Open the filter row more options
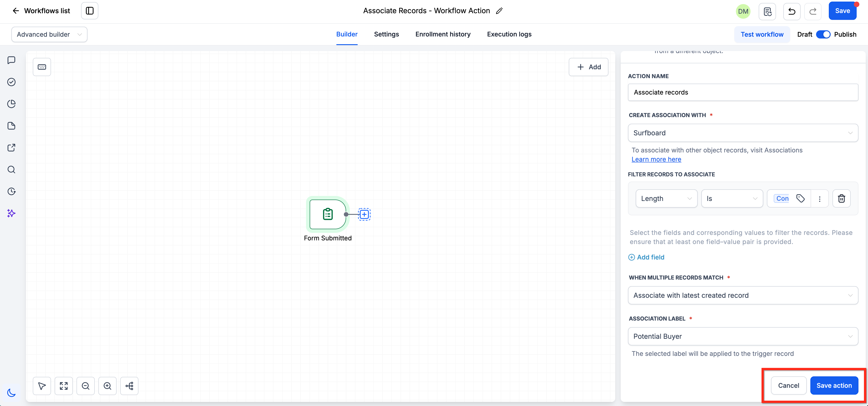 (x=819, y=199)
